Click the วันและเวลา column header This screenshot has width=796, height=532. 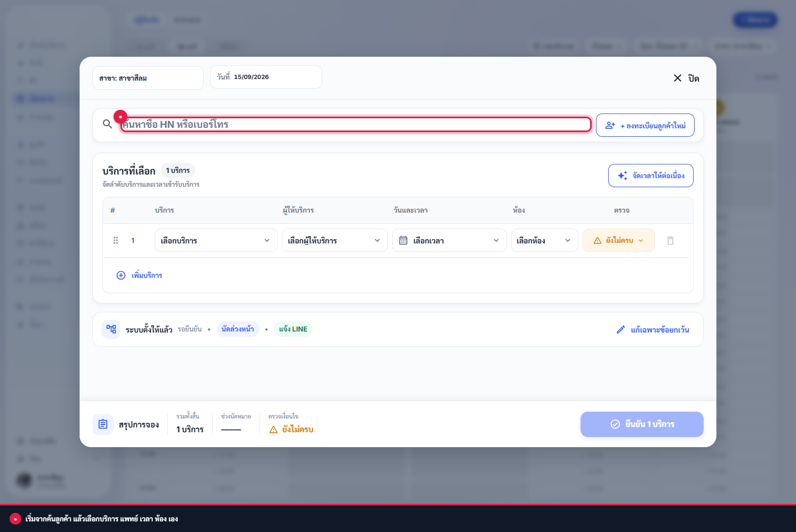click(x=411, y=211)
